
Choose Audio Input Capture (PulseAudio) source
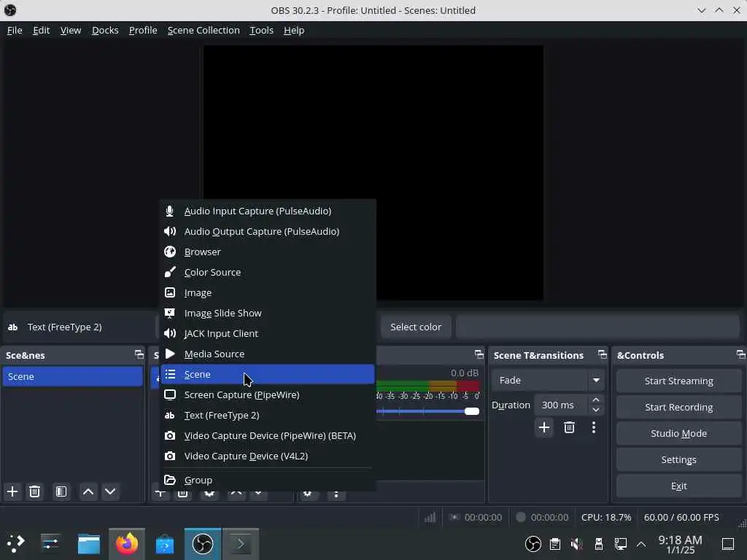click(268, 211)
